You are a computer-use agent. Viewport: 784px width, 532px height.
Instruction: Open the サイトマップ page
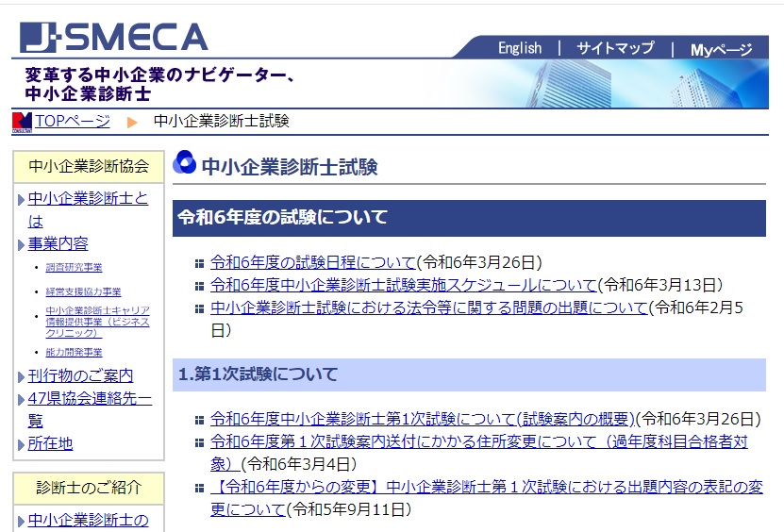point(614,48)
